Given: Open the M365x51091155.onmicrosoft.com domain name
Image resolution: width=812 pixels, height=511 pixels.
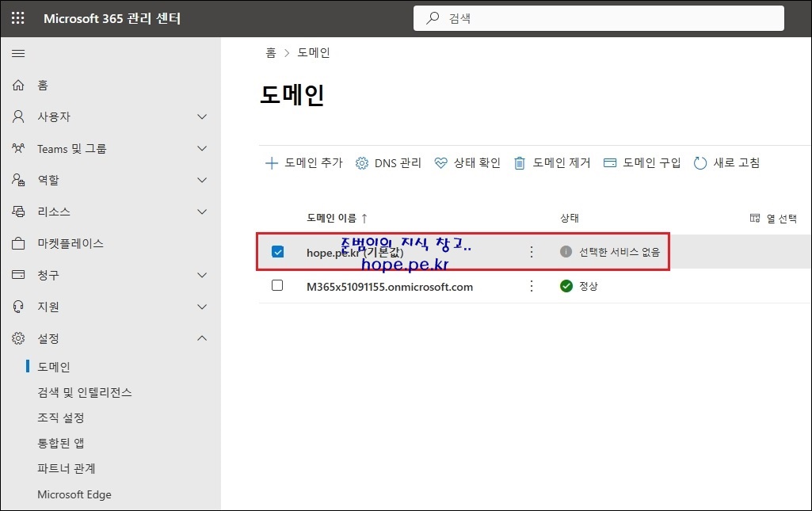Looking at the screenshot, I should coord(390,287).
